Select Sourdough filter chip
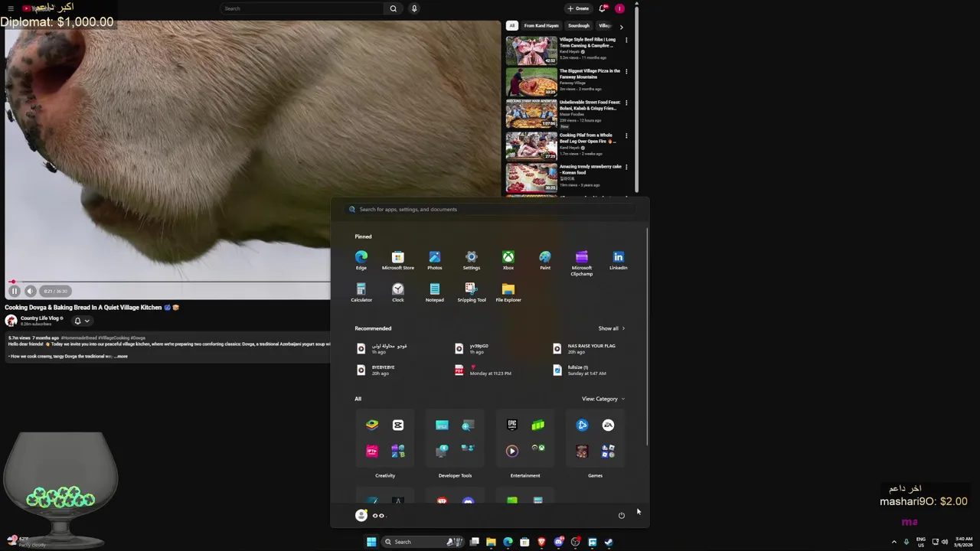The height and width of the screenshot is (551, 980). tap(579, 25)
